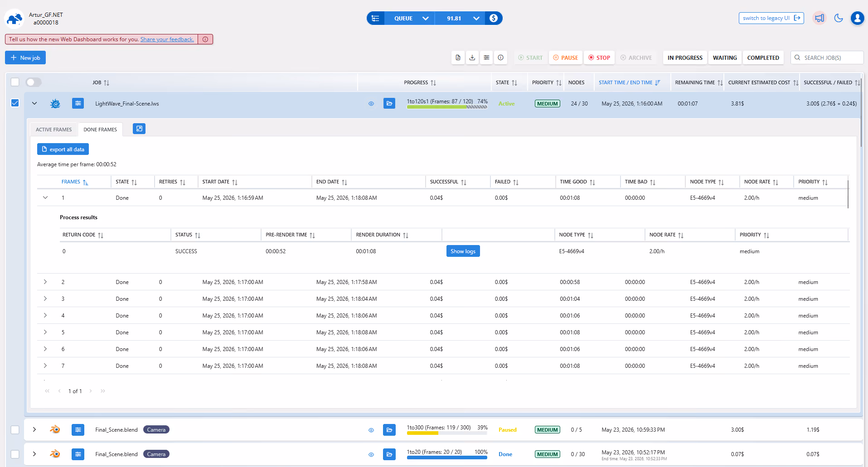Open frames panel in expanded view icon
The image size is (868, 467).
[x=139, y=129]
